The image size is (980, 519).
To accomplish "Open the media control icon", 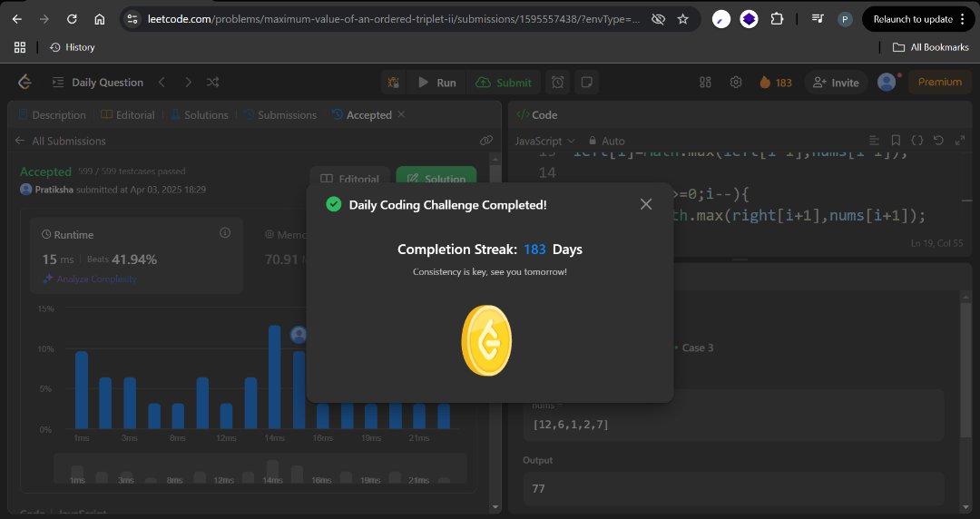I will pyautogui.click(x=818, y=19).
